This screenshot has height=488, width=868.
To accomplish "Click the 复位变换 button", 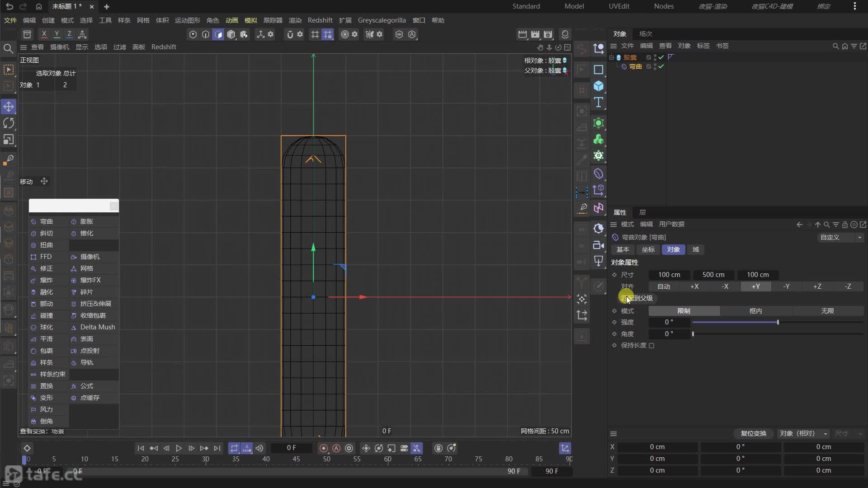I will [x=754, y=433].
